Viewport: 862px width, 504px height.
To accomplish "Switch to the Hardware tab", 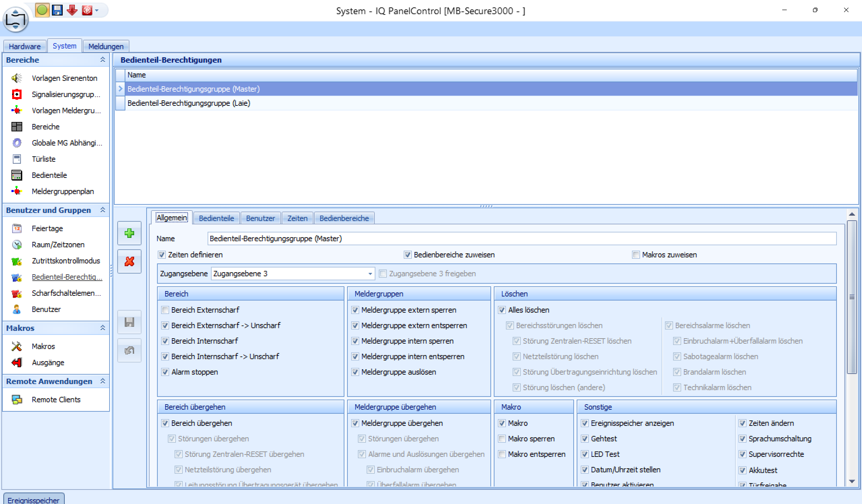I will click(x=25, y=46).
